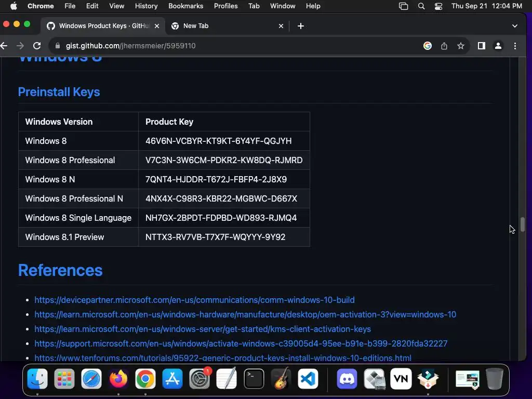Open App Store from the Dock

coord(172,379)
